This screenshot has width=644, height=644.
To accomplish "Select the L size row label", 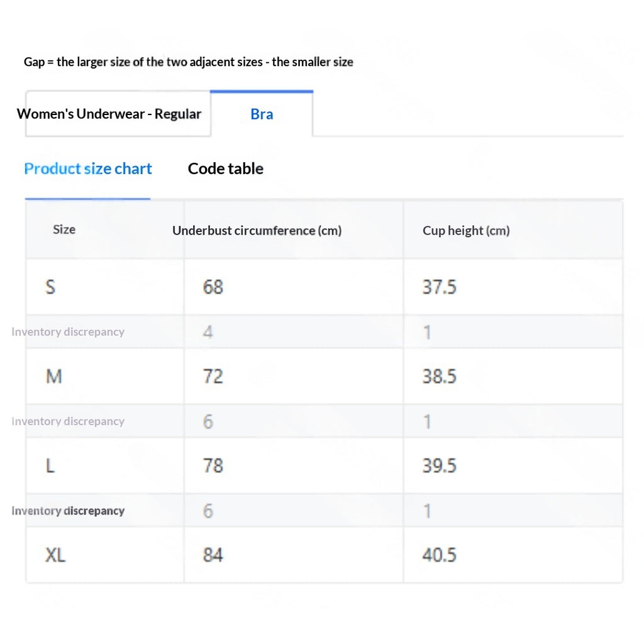I will tap(50, 466).
